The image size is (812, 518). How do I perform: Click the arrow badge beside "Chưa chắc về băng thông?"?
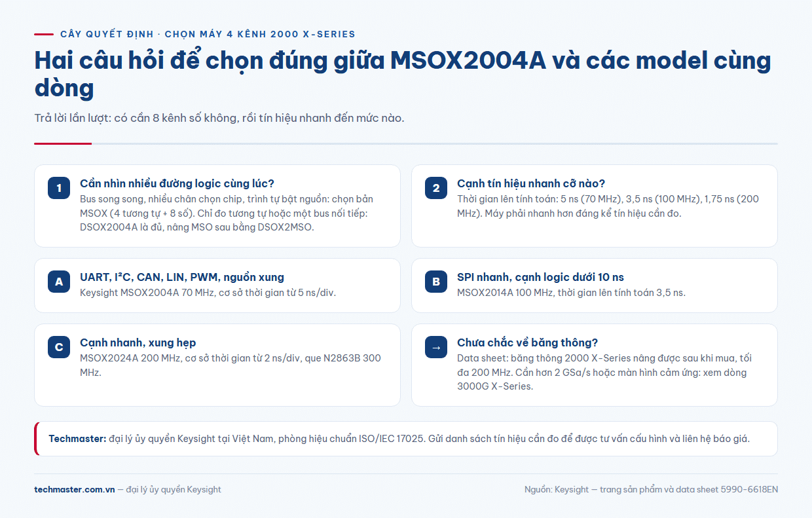[x=436, y=348]
